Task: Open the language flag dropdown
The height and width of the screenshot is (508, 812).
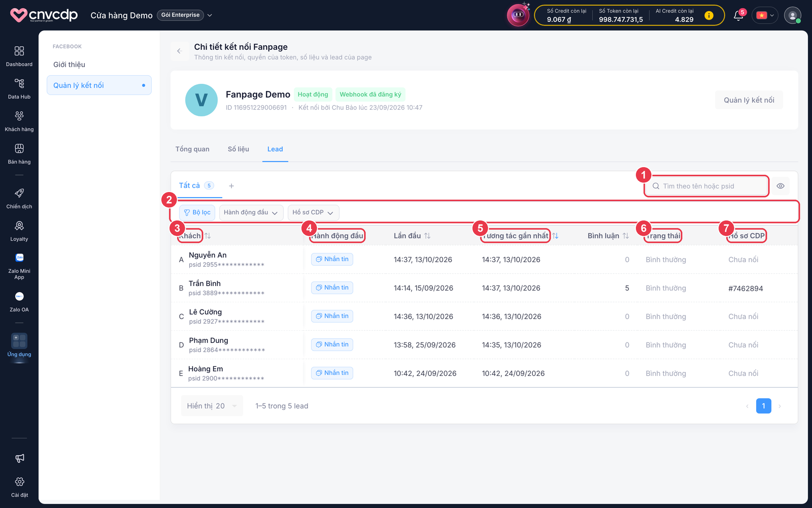Action: [x=765, y=15]
